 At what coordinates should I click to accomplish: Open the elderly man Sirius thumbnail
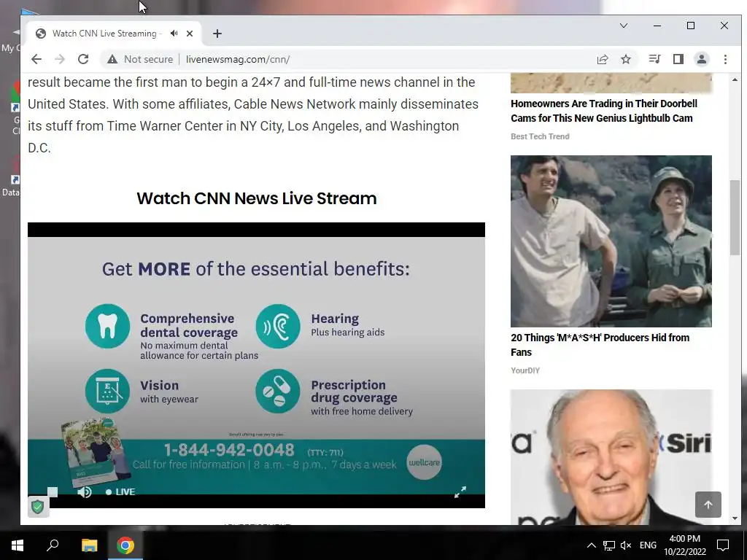611,457
